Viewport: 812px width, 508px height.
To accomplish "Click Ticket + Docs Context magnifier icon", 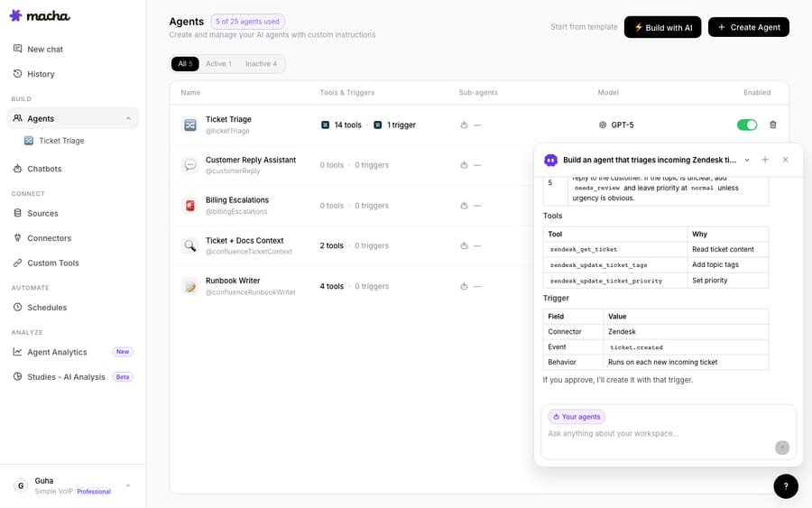I will pos(190,245).
